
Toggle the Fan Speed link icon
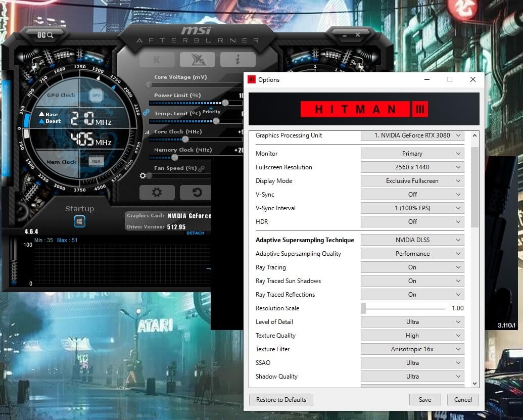pyautogui.click(x=202, y=168)
